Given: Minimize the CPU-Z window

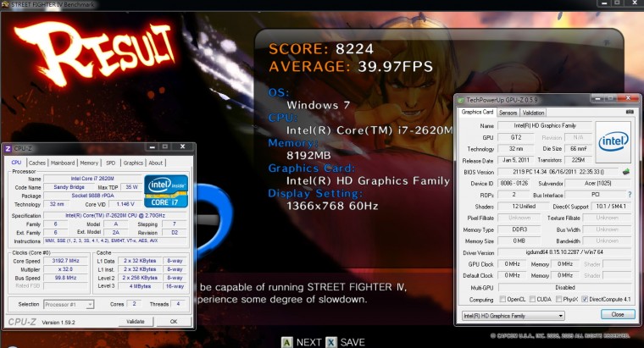Looking at the screenshot, I should point(153,147).
